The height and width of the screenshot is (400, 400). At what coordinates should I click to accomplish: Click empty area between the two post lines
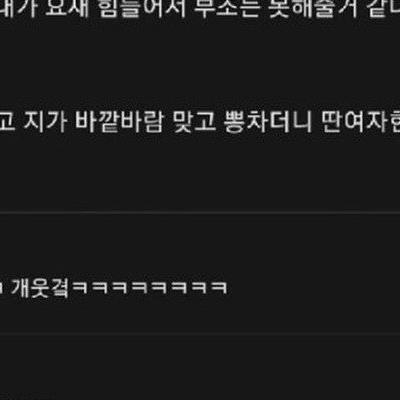click(x=200, y=65)
